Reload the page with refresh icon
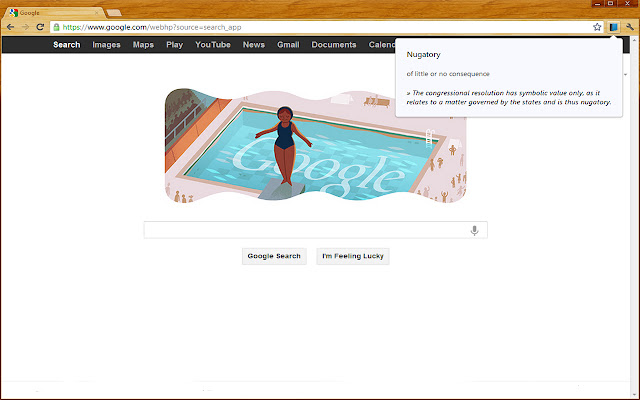The width and height of the screenshot is (640, 400). tap(40, 27)
